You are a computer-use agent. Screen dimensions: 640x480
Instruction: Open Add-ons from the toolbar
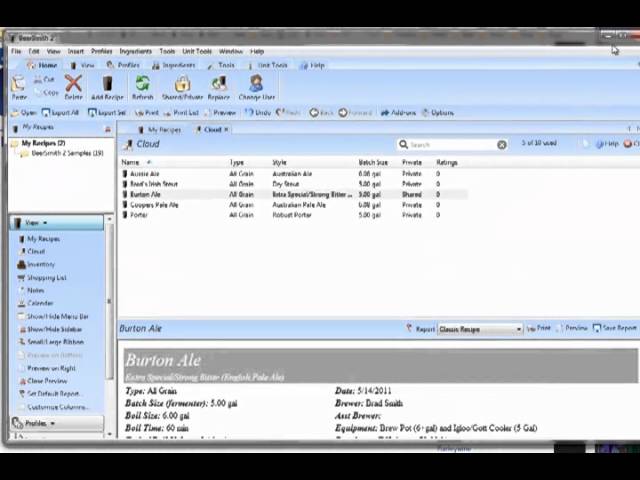[398, 113]
